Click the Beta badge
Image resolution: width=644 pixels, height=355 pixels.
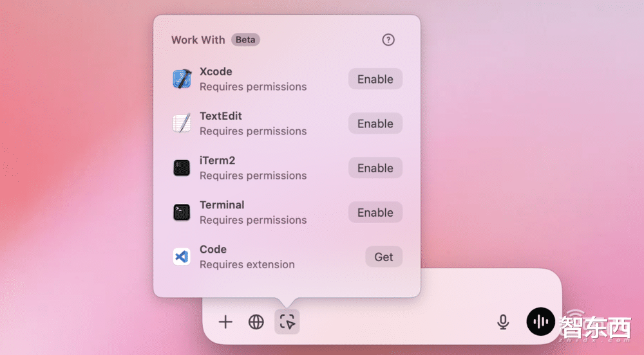245,40
